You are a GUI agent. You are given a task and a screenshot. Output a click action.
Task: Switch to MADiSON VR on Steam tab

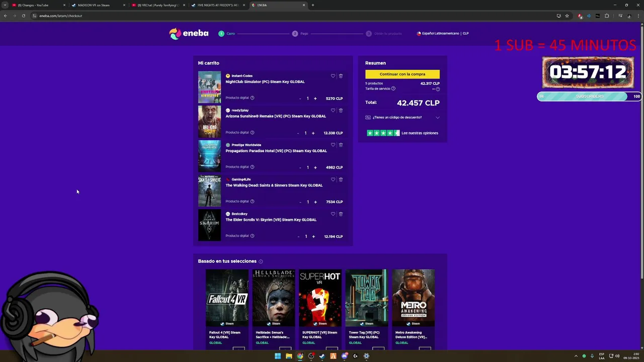(x=98, y=5)
